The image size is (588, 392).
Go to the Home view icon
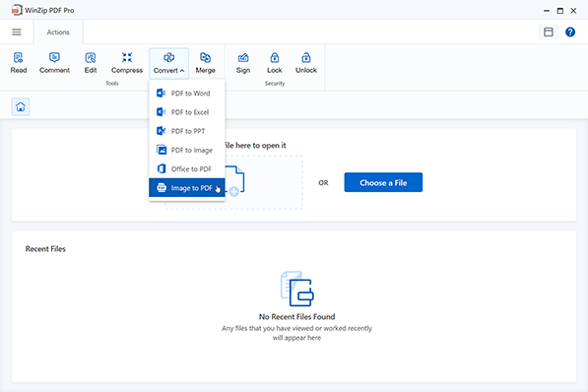pyautogui.click(x=21, y=107)
